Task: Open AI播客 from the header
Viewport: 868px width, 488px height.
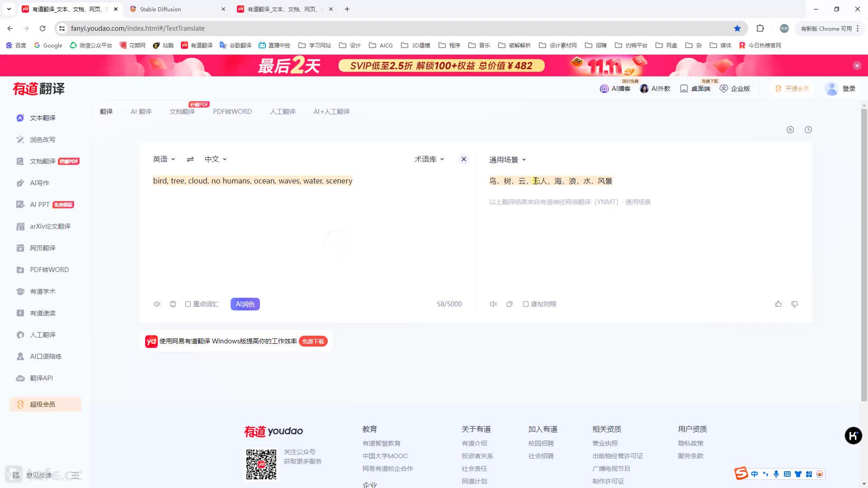Action: (615, 89)
